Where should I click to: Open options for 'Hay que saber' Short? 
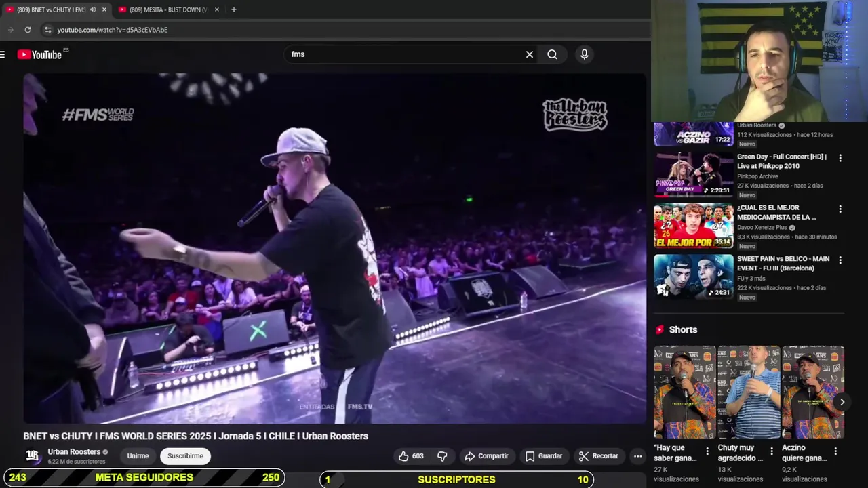tap(707, 451)
